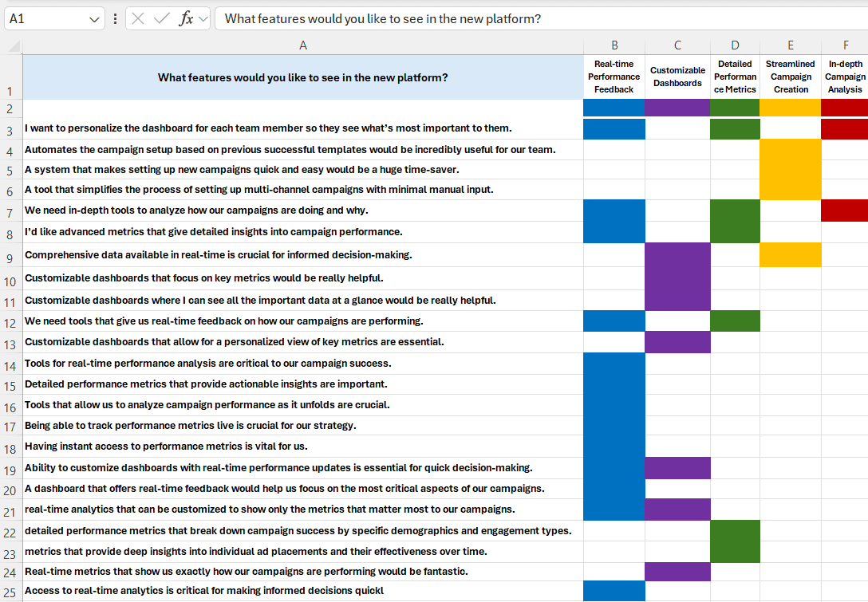Select 'I'd like advanced metrics' cell

[x=303, y=232]
